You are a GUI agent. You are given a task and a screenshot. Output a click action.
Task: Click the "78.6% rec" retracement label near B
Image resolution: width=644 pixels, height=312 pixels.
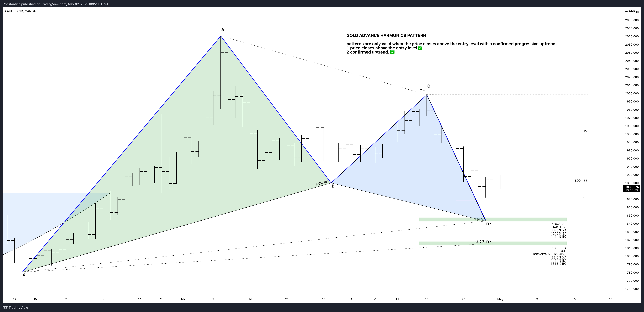click(x=321, y=183)
